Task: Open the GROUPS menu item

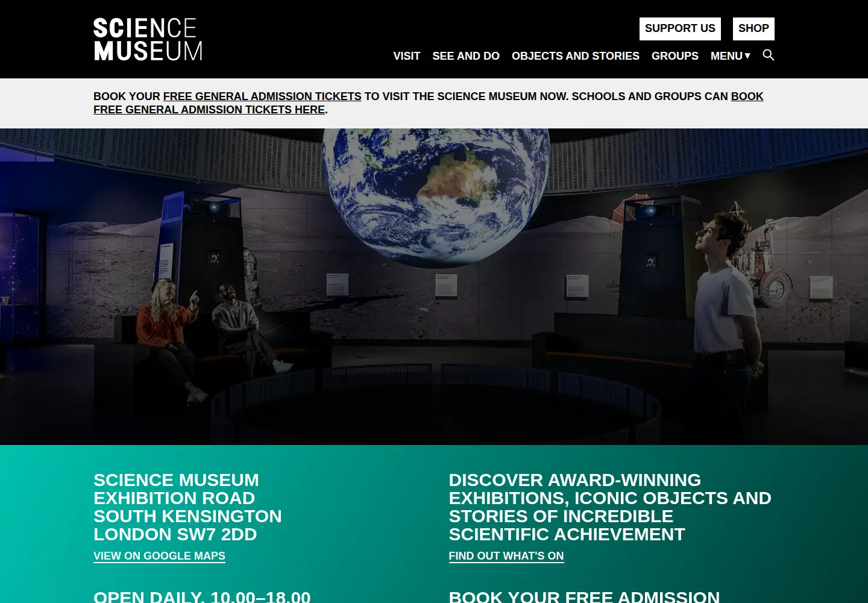Action: click(675, 56)
